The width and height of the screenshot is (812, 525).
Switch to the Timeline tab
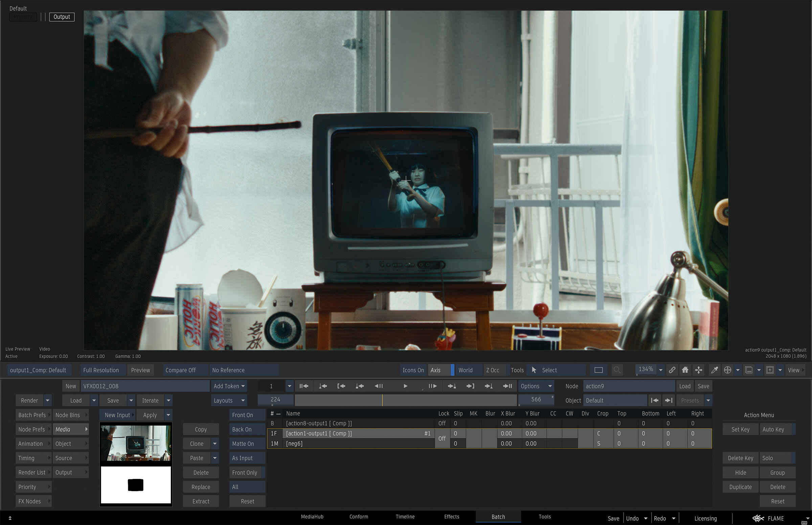pyautogui.click(x=405, y=517)
